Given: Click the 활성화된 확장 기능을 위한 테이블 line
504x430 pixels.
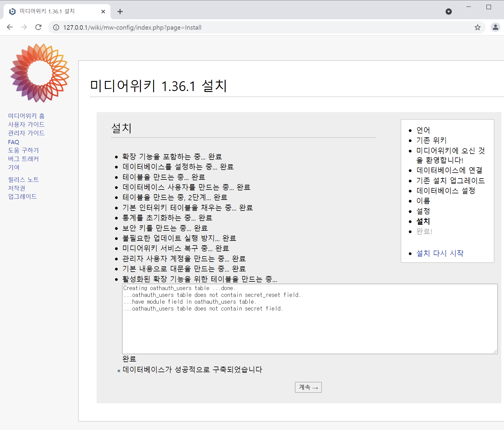Looking at the screenshot, I should [200, 279].
